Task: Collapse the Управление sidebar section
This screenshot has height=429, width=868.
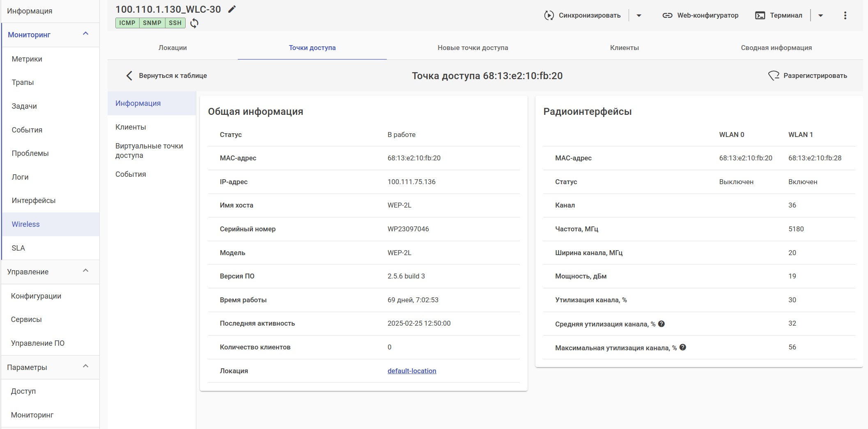Action: point(85,271)
